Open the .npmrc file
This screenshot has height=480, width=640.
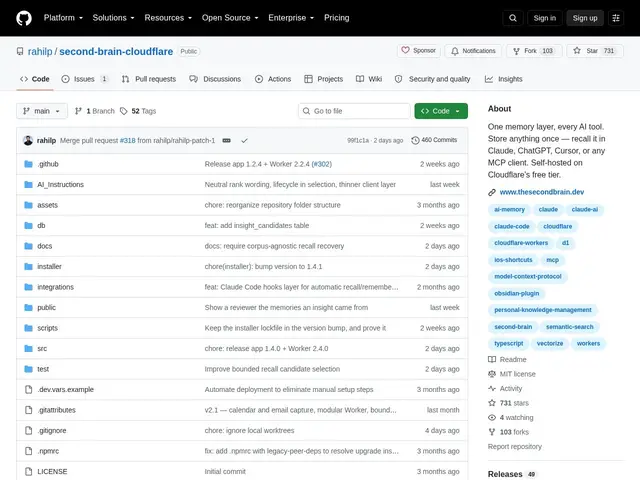tap(48, 451)
